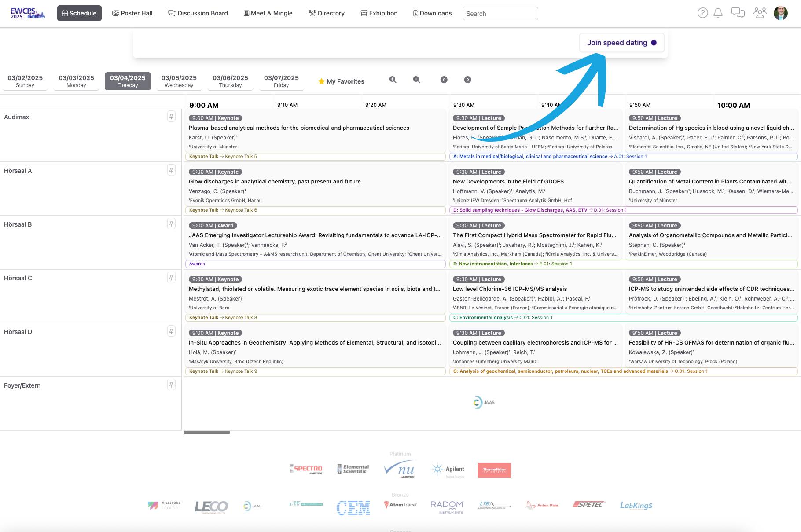This screenshot has width=801, height=532.
Task: Open the help question mark icon
Action: (702, 13)
